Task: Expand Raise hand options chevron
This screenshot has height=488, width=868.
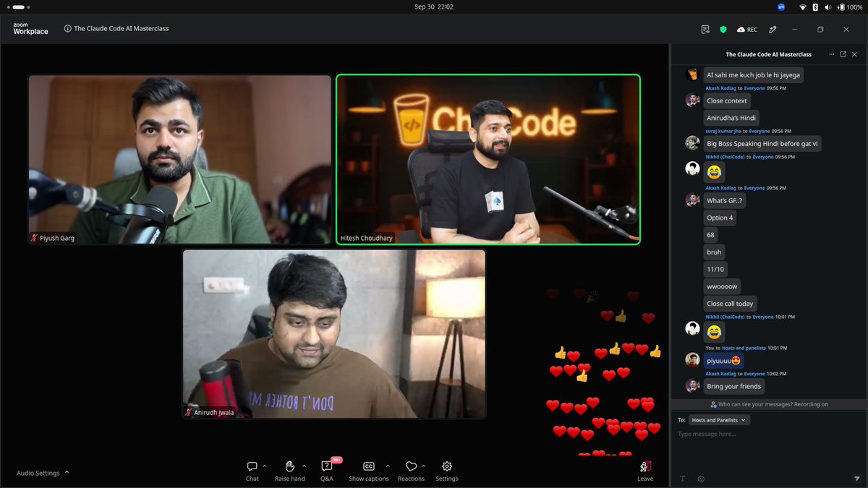Action: point(304,466)
